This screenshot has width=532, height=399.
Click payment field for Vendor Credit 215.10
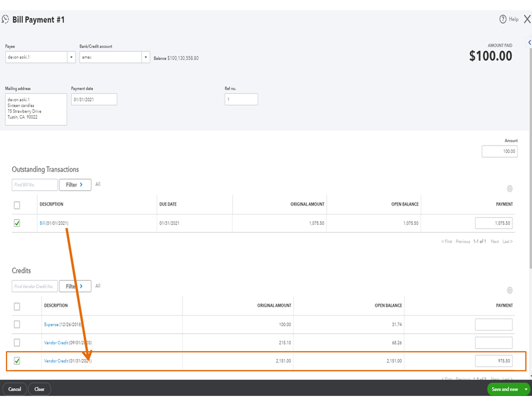point(494,343)
